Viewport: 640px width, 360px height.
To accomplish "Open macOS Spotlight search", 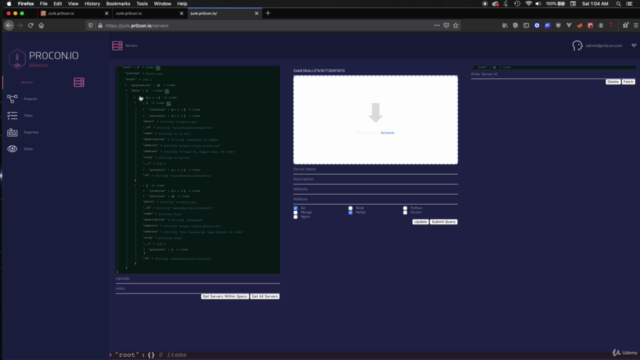I will click(618, 4).
